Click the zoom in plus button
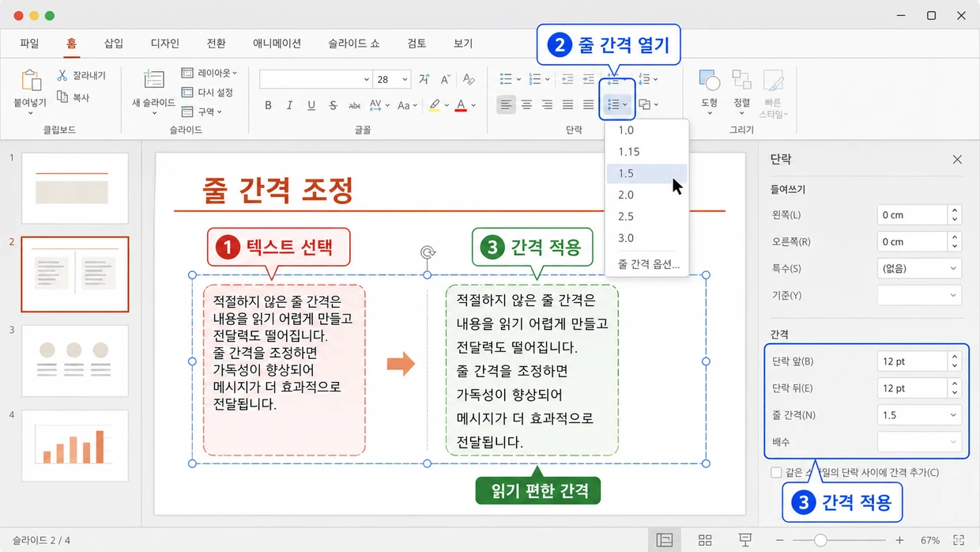Viewport: 980px width, 552px height. click(x=899, y=540)
